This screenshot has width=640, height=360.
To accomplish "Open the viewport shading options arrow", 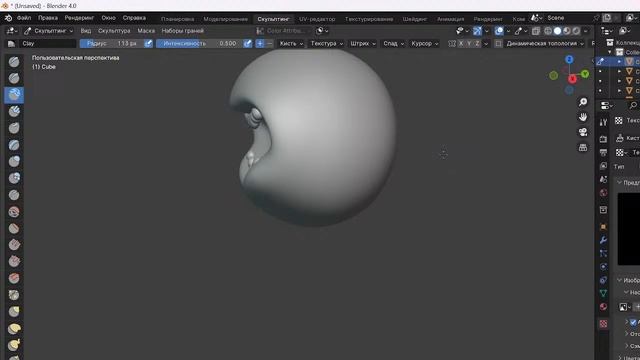I will (586, 31).
